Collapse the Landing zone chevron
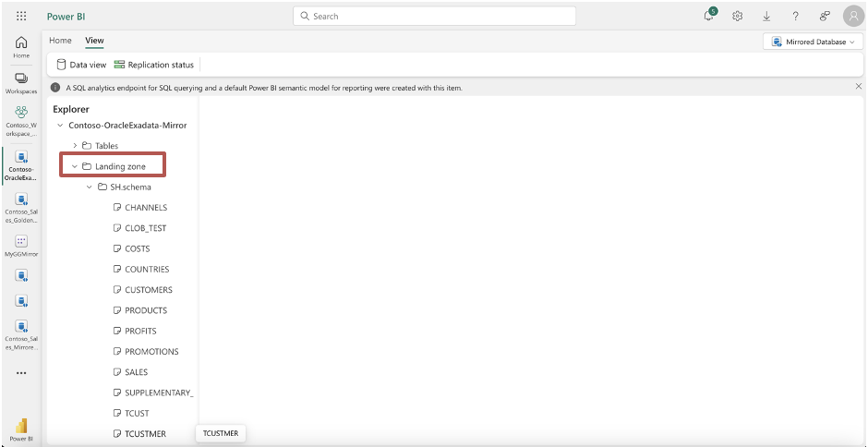 click(x=75, y=167)
